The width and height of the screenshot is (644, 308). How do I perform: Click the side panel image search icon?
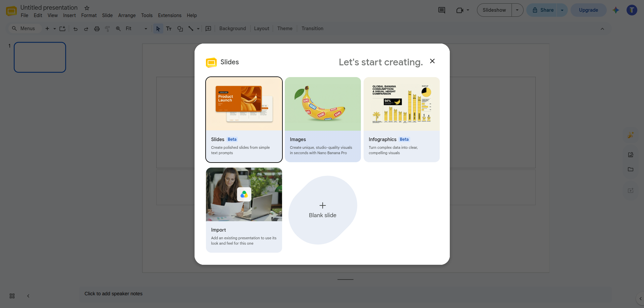coord(631,155)
